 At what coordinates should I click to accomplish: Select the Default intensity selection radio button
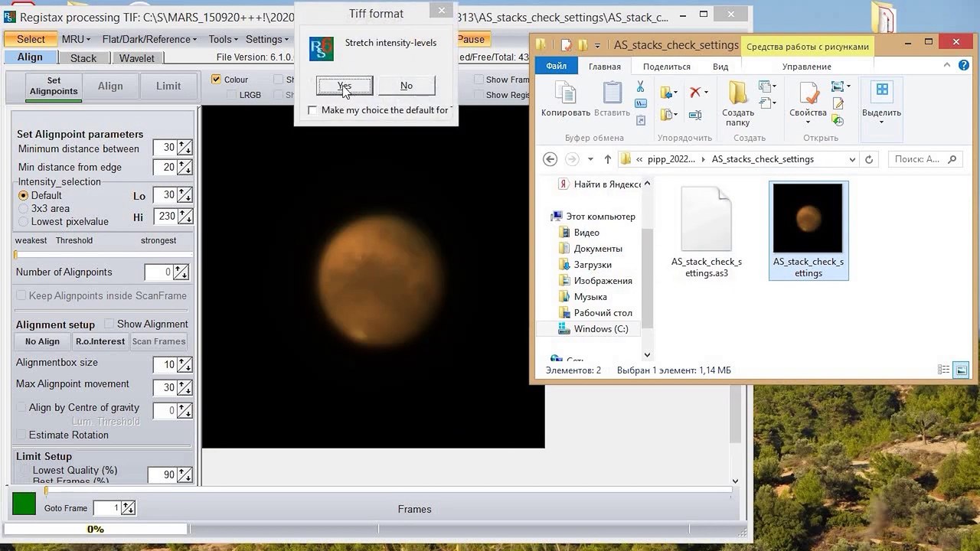click(x=23, y=195)
